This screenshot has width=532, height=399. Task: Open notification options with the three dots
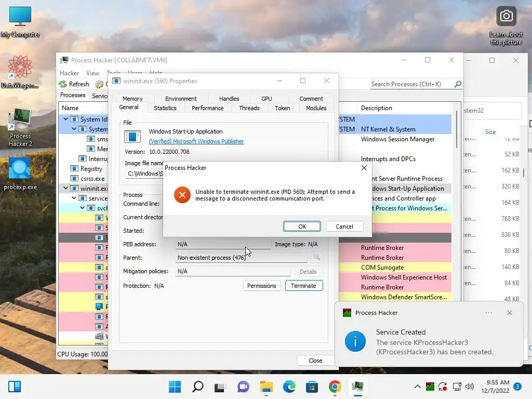(x=488, y=313)
